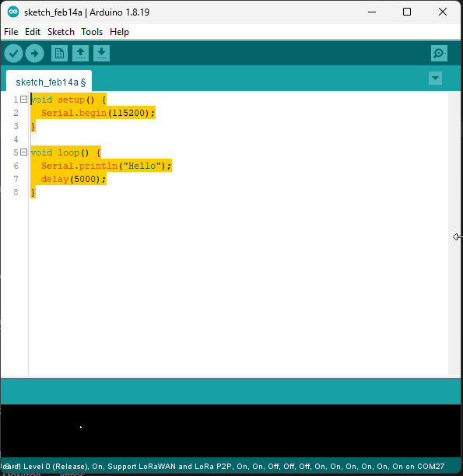The height and width of the screenshot is (476, 463).
Task: Click the black console output area
Action: point(231,431)
